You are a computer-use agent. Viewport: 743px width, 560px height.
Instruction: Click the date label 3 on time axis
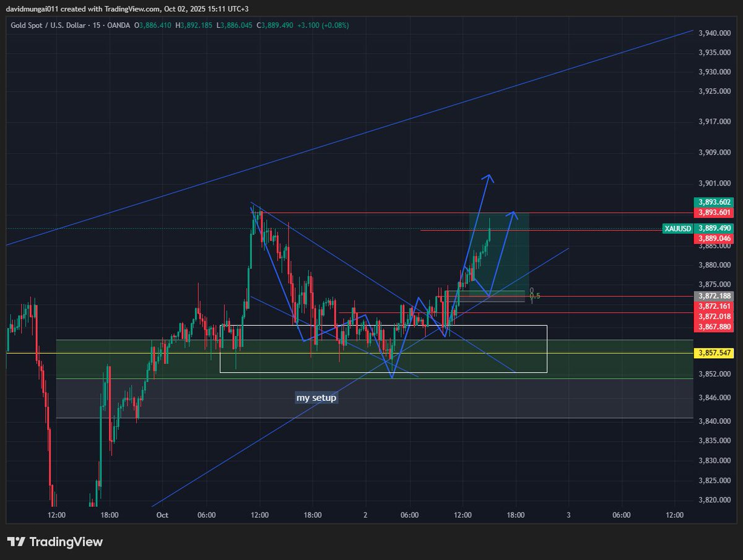pos(568,515)
